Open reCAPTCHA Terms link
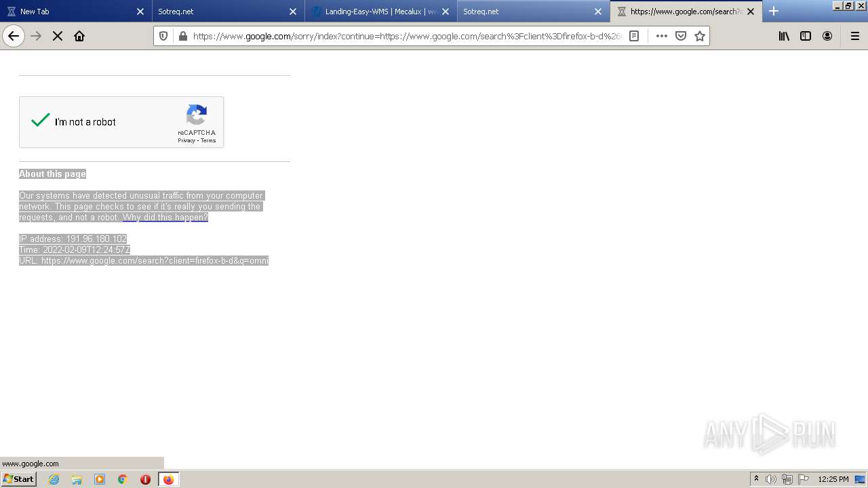 (208, 141)
